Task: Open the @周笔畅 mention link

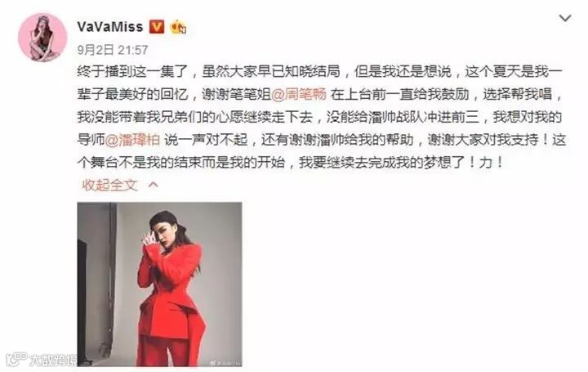Action: point(299,94)
